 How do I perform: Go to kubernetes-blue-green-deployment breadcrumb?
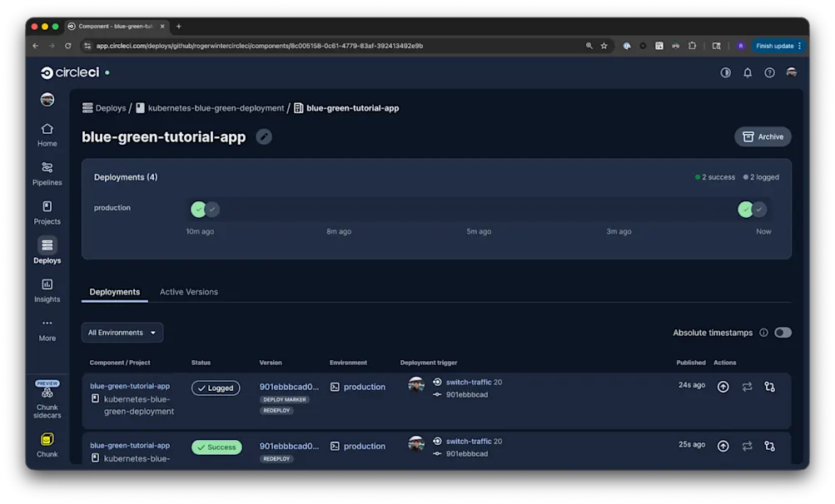pos(210,108)
